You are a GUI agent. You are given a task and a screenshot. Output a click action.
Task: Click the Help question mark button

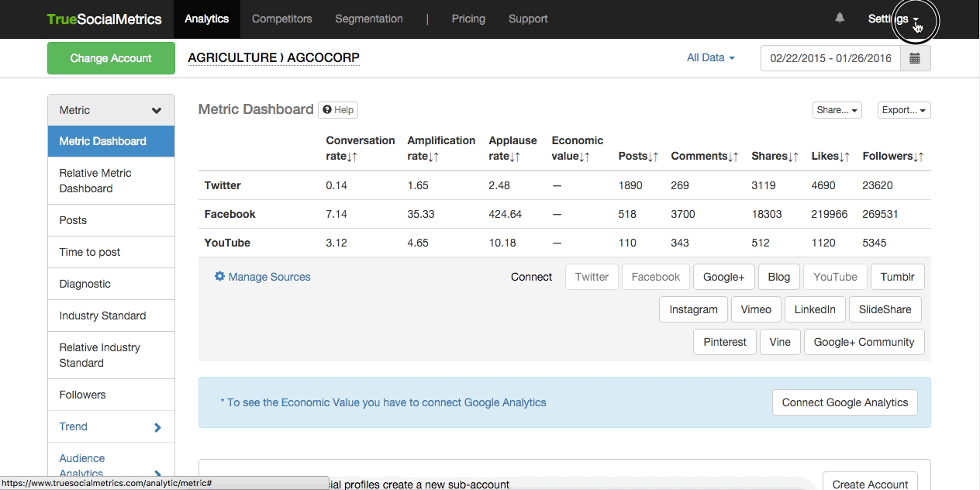pos(338,110)
